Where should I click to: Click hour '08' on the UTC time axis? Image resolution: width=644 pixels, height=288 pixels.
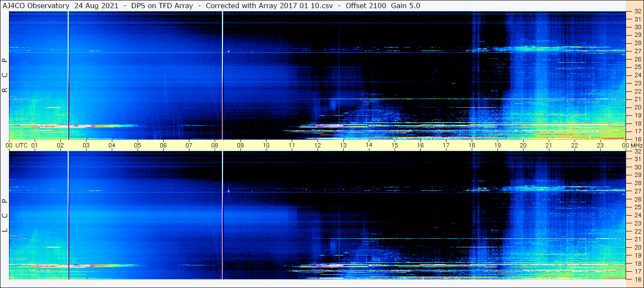point(215,145)
